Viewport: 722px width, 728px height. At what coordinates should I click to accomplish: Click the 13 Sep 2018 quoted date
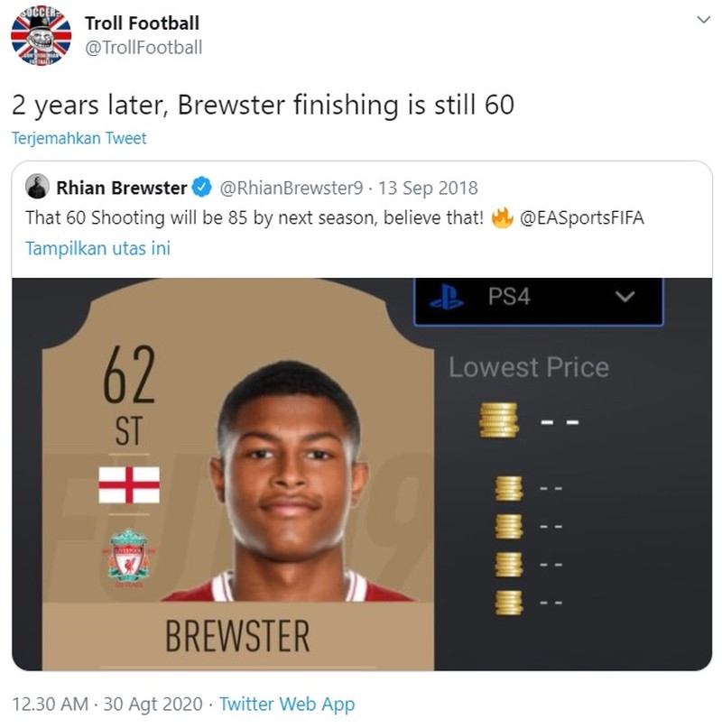coord(429,188)
